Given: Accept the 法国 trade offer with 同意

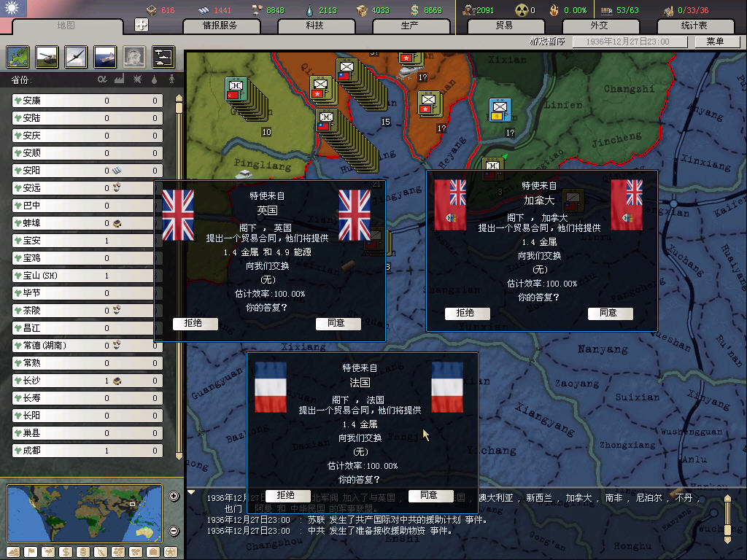Looking at the screenshot, I should pos(431,495).
